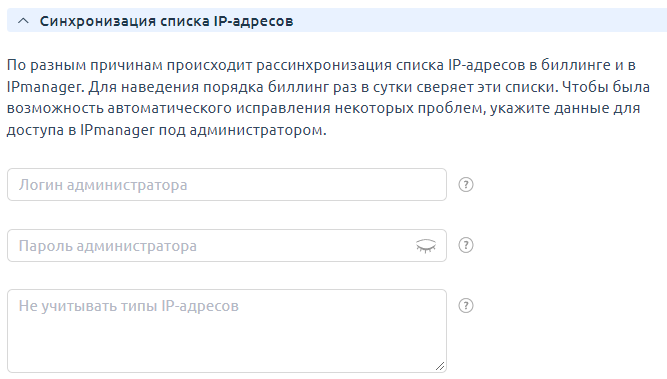Open help icon beside Пароль администратора
The height and width of the screenshot is (379, 667).
pos(466,245)
